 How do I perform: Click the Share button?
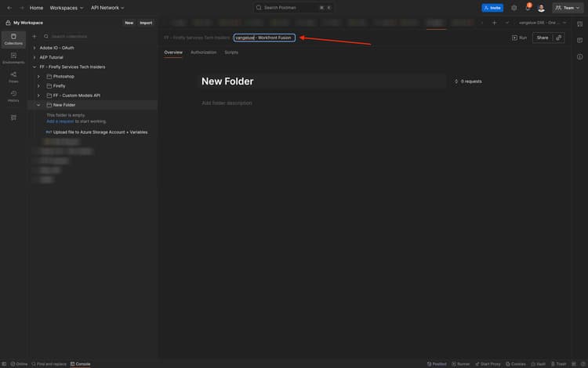point(543,38)
